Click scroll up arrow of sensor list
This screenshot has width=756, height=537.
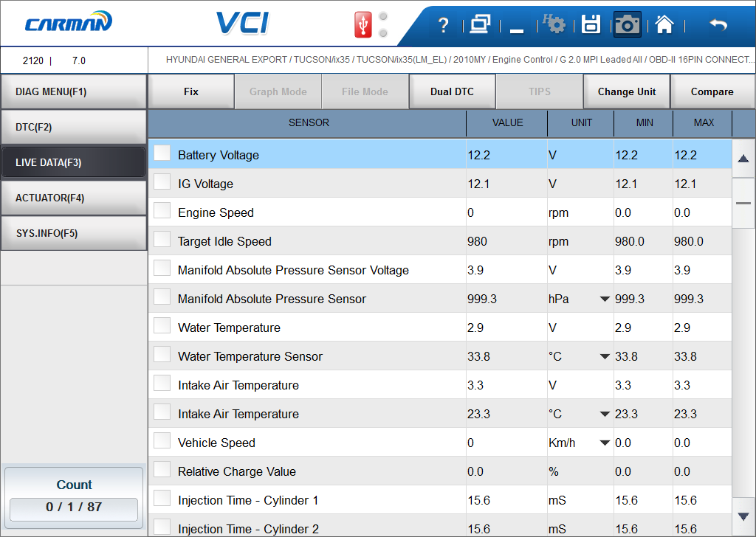coord(743,159)
